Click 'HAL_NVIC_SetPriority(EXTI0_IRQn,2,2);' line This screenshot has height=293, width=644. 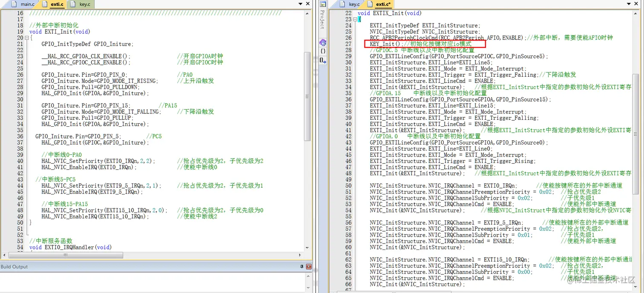[x=98, y=161]
